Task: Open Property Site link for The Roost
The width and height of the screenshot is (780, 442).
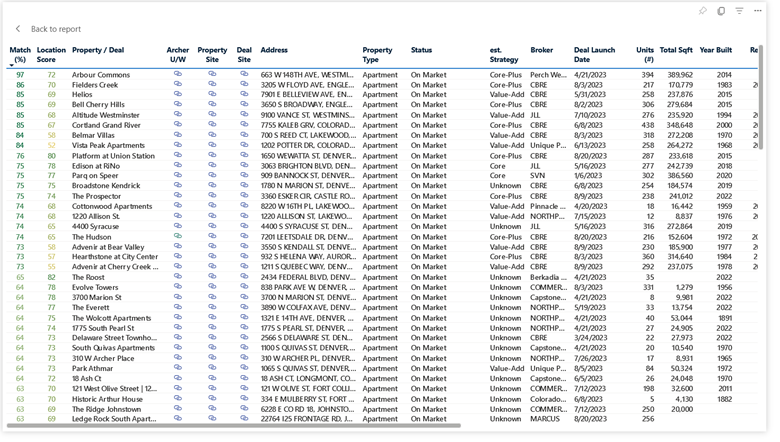Action: click(212, 276)
